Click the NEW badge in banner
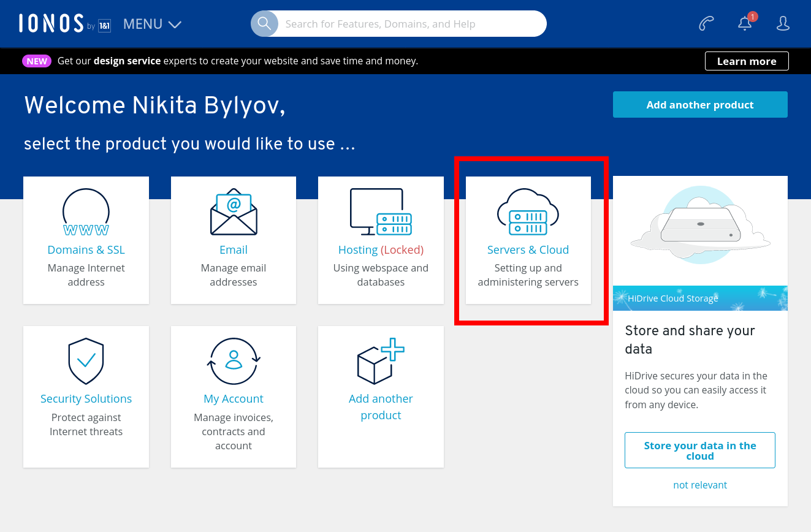Screen dimensions: 811x532 click(x=37, y=61)
